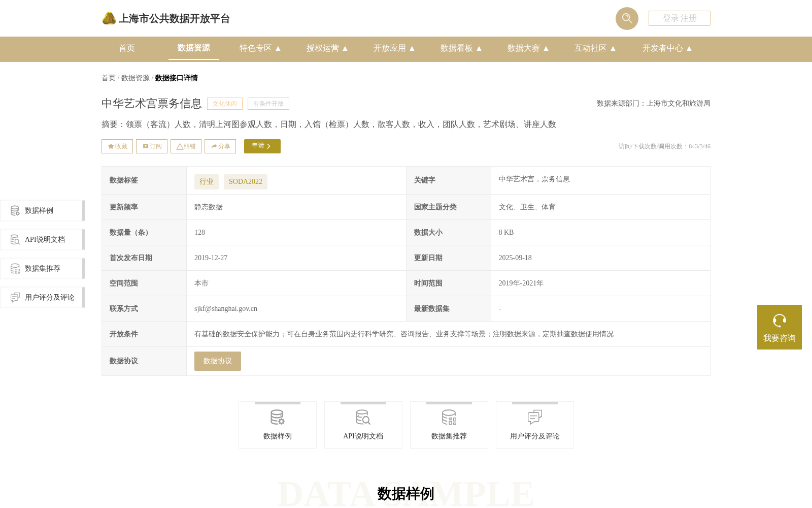812x508 pixels.
Task: Click the 我要咨询 headset consult button
Action: point(780,327)
